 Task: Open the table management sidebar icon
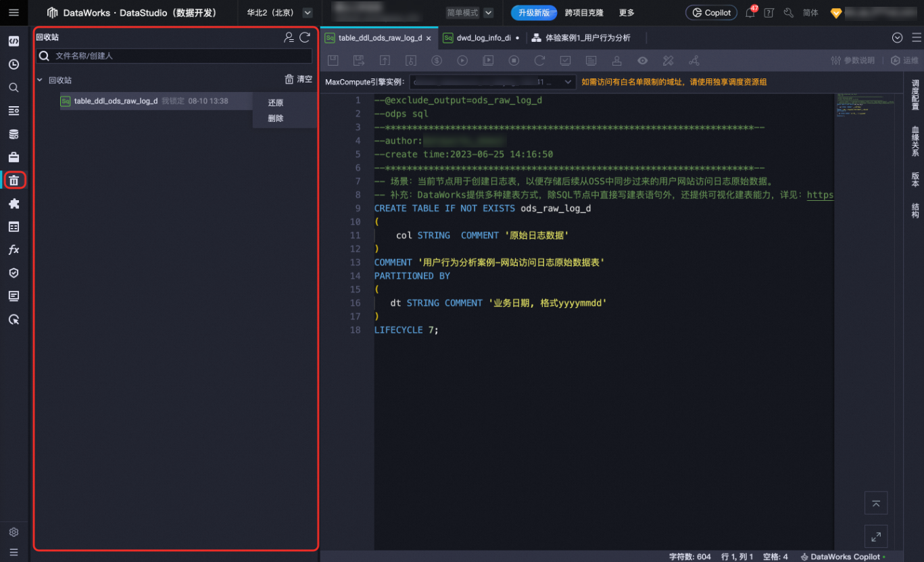14,227
